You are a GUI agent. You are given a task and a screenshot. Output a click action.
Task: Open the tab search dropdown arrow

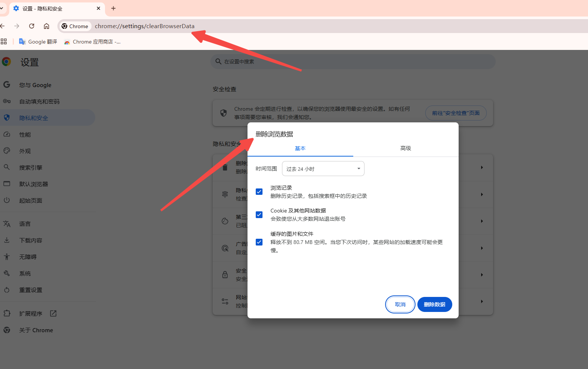(x=1, y=8)
